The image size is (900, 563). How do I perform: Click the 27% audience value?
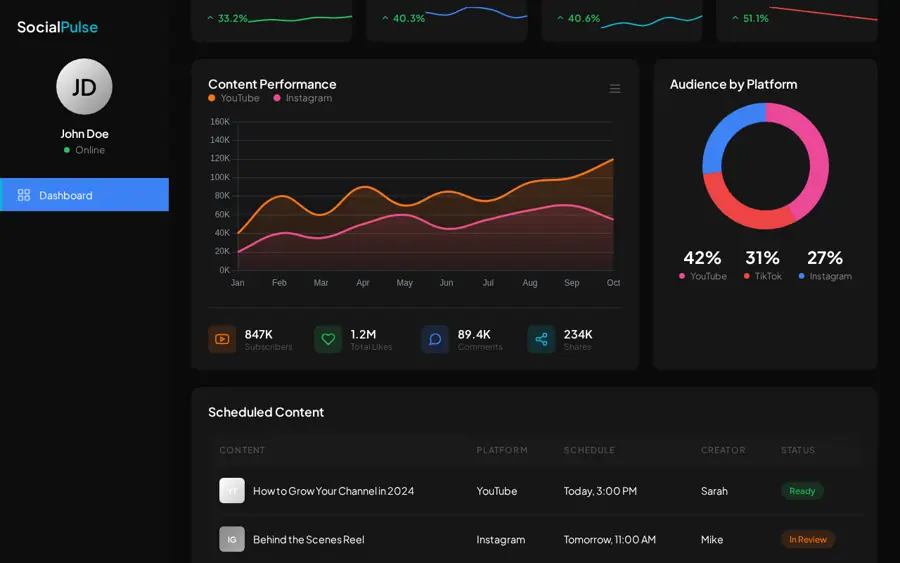tap(825, 258)
